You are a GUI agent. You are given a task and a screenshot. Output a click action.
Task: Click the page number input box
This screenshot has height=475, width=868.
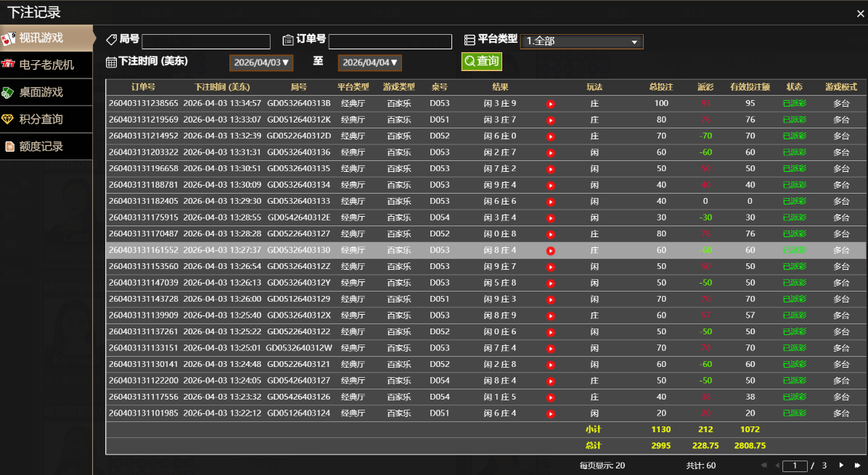pyautogui.click(x=795, y=466)
